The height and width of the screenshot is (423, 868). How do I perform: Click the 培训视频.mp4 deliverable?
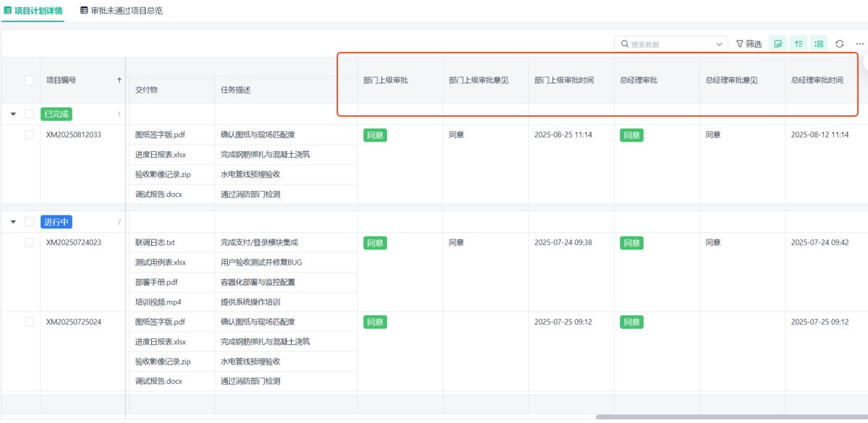tap(158, 302)
